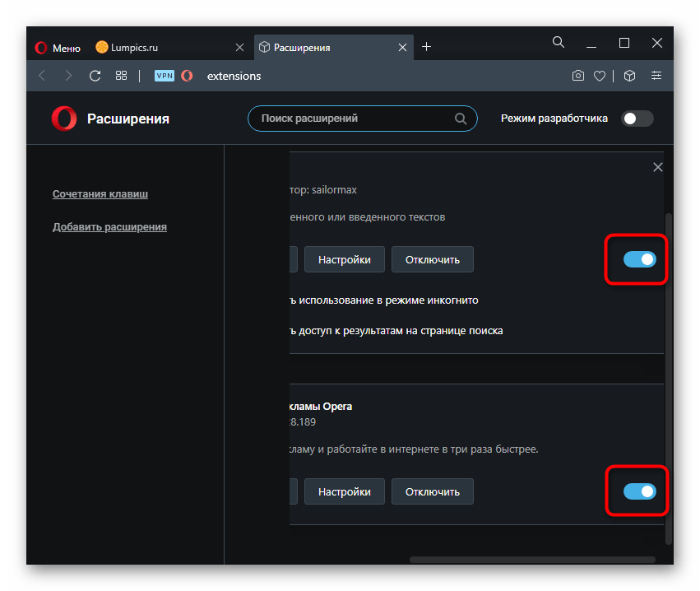Viewport: 700px width, 591px height.
Task: Close the Расширения tab
Action: pos(402,48)
